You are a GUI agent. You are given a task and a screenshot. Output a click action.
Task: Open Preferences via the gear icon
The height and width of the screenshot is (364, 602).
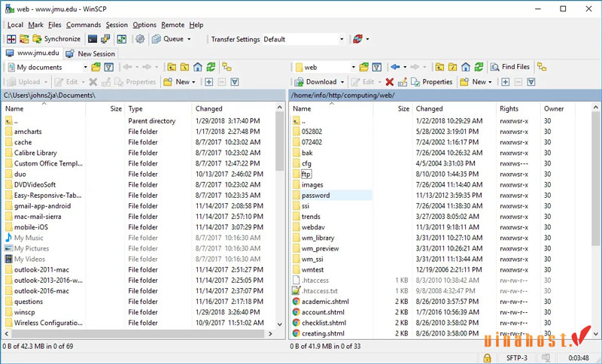click(140, 39)
